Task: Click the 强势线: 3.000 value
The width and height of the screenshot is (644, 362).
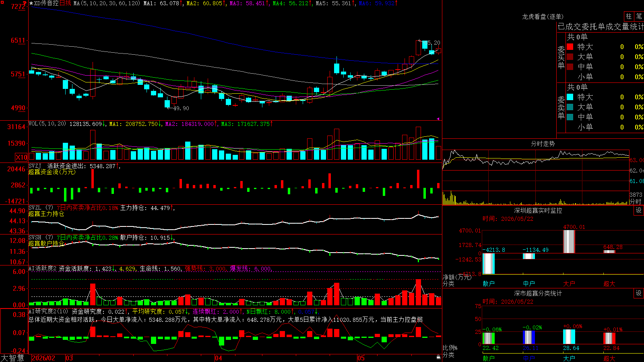Action: click(x=206, y=269)
